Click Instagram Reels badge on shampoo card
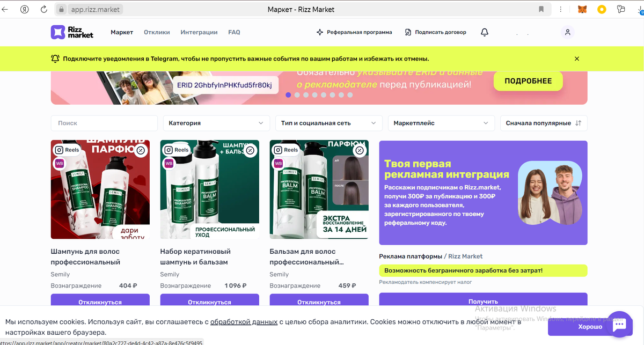This screenshot has height=345, width=644. coord(68,150)
